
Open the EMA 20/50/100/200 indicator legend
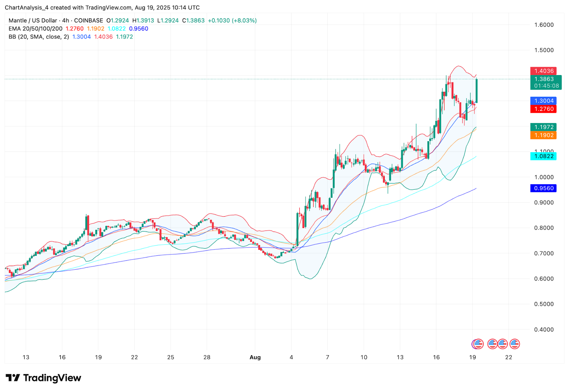(x=36, y=28)
